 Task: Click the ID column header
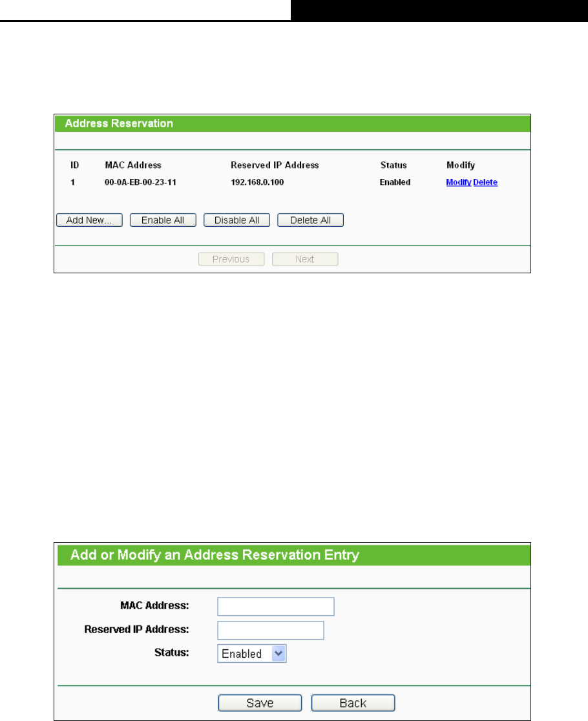click(x=74, y=165)
